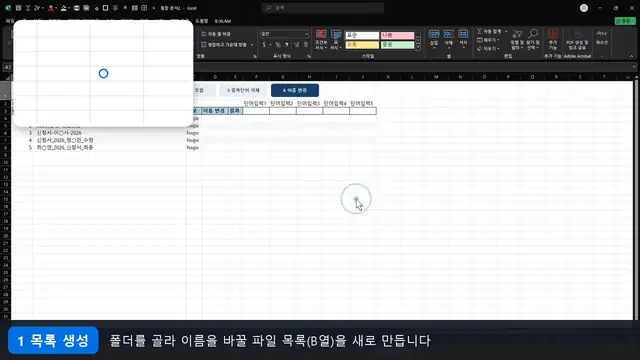Toggle 자동 줄 바꿈 wrap text

(x=216, y=34)
